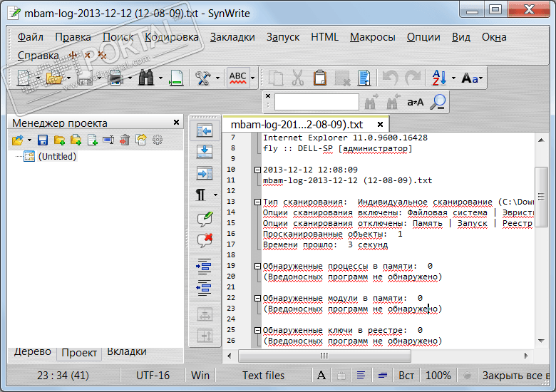Find next with the quick search binoculars

(x=371, y=102)
